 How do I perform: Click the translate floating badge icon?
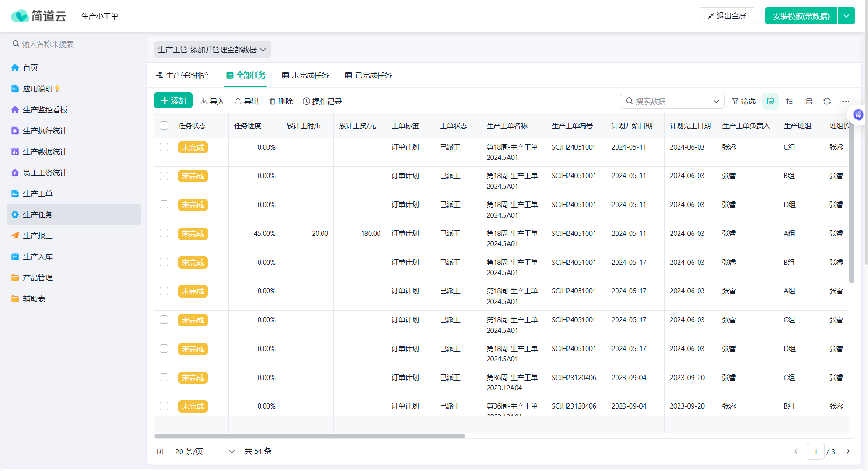pyautogui.click(x=858, y=115)
